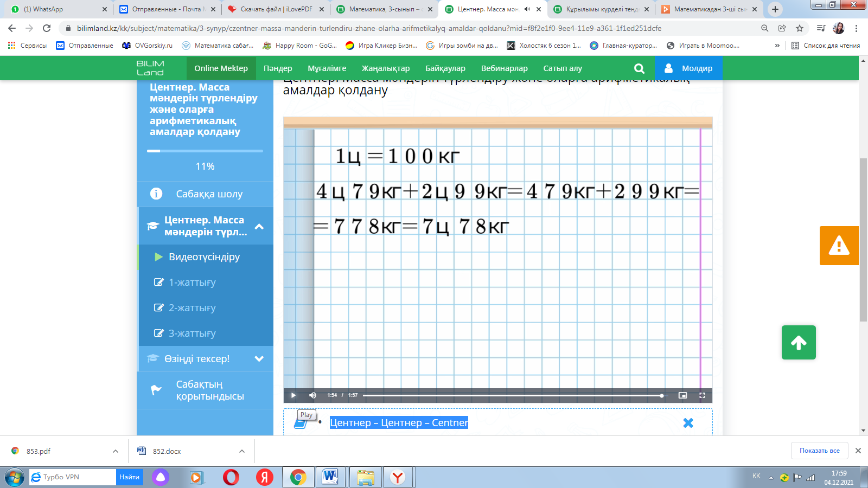Image resolution: width=868 pixels, height=488 pixels.
Task: Click the Chrome profile avatar
Action: [x=839, y=28]
